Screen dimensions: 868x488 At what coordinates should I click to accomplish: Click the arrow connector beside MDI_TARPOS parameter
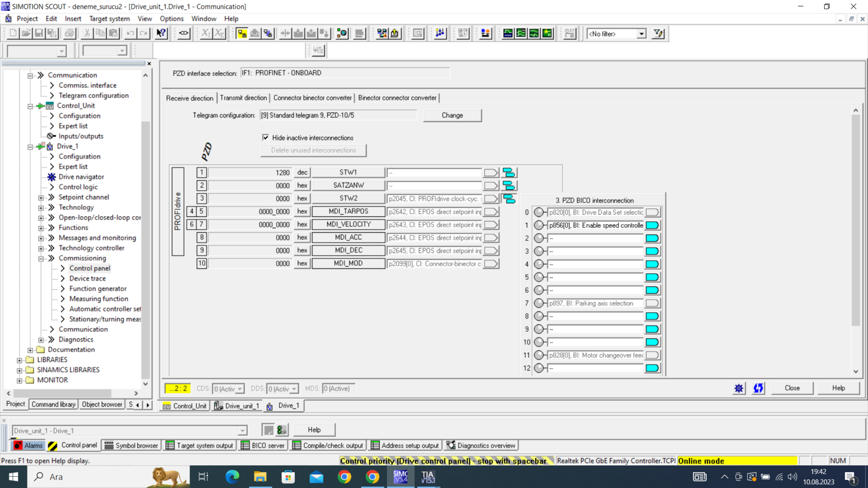point(491,211)
